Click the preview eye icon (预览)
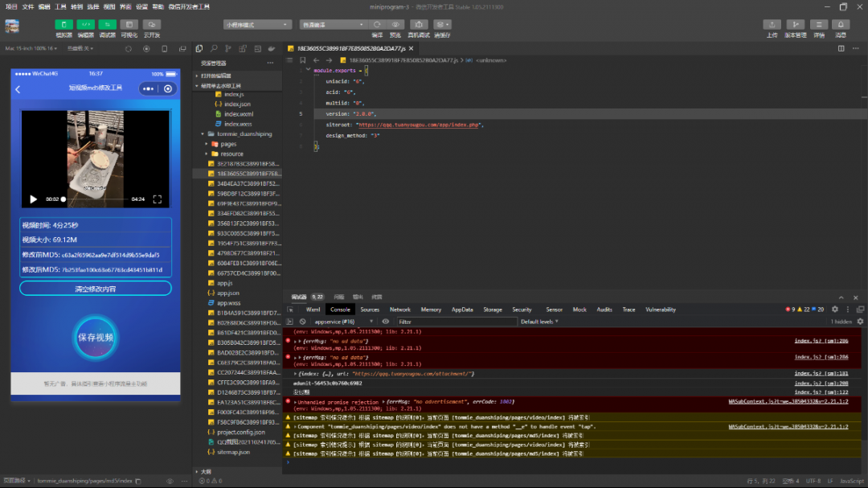Image resolution: width=868 pixels, height=488 pixels. point(395,24)
